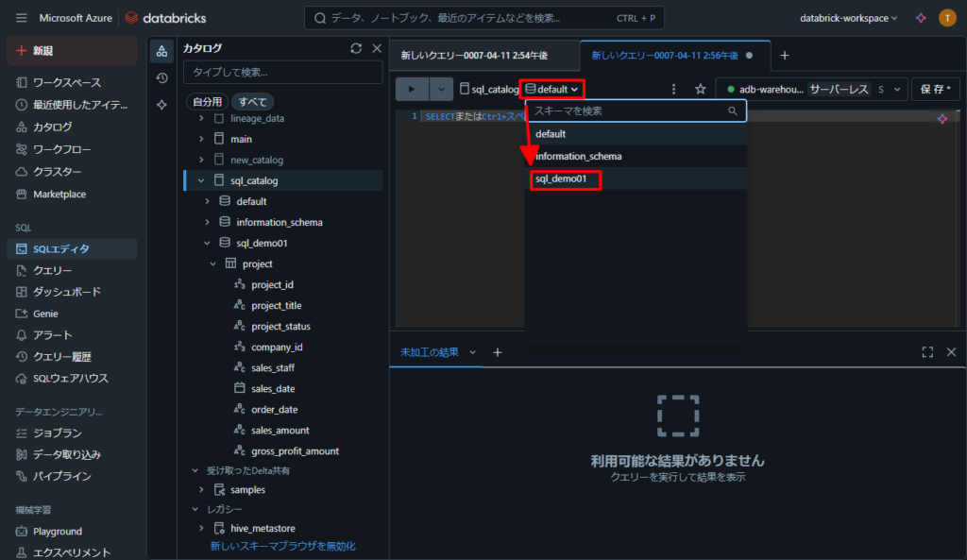Image resolution: width=967 pixels, height=560 pixels.
Task: Click the 新規 button
Action: click(x=72, y=51)
